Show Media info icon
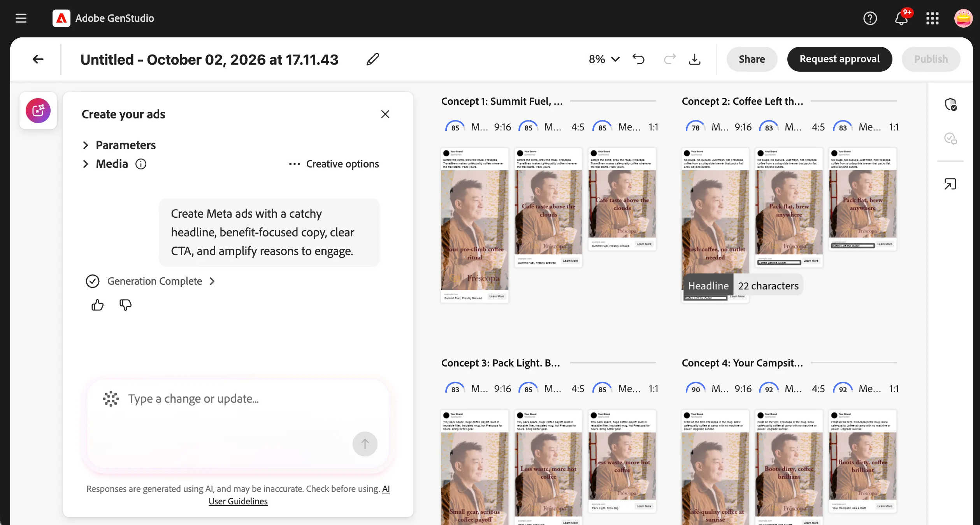This screenshot has height=525, width=980. pos(141,164)
